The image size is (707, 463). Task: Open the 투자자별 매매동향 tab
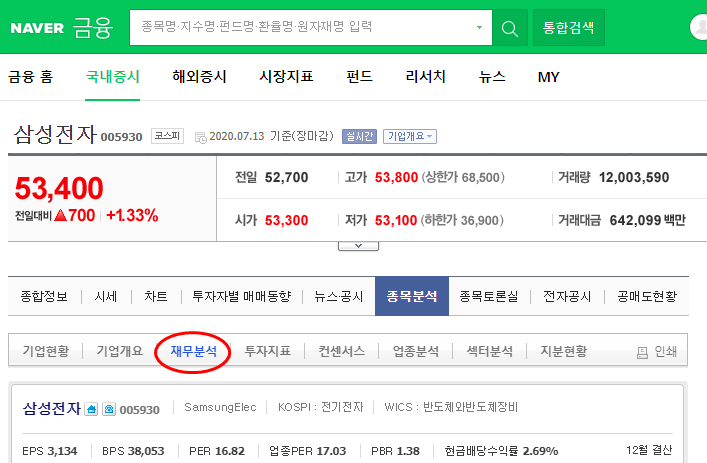pos(242,296)
